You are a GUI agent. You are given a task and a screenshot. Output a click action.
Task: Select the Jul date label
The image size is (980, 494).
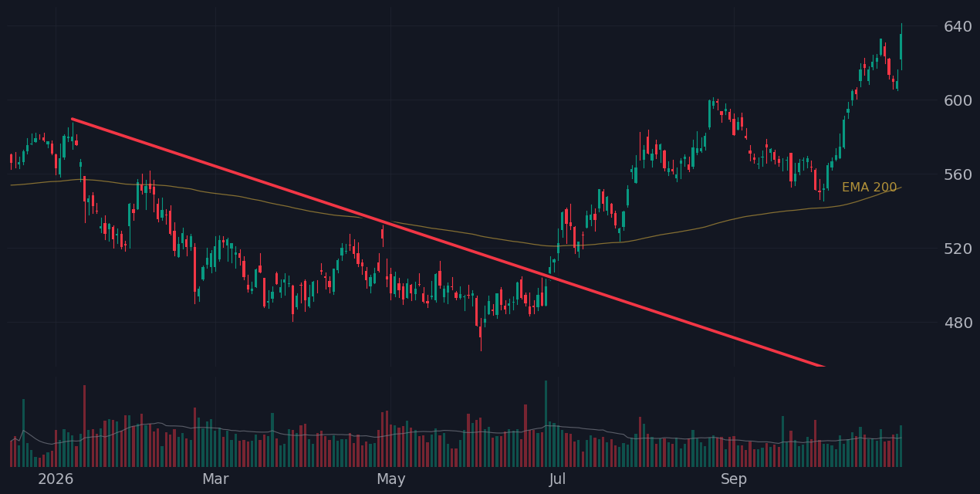[557, 479]
